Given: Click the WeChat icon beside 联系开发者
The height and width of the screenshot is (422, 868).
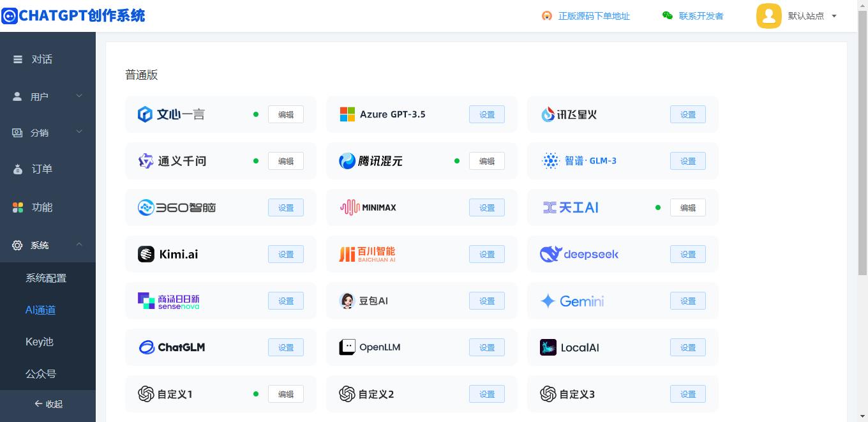Looking at the screenshot, I should click(668, 16).
